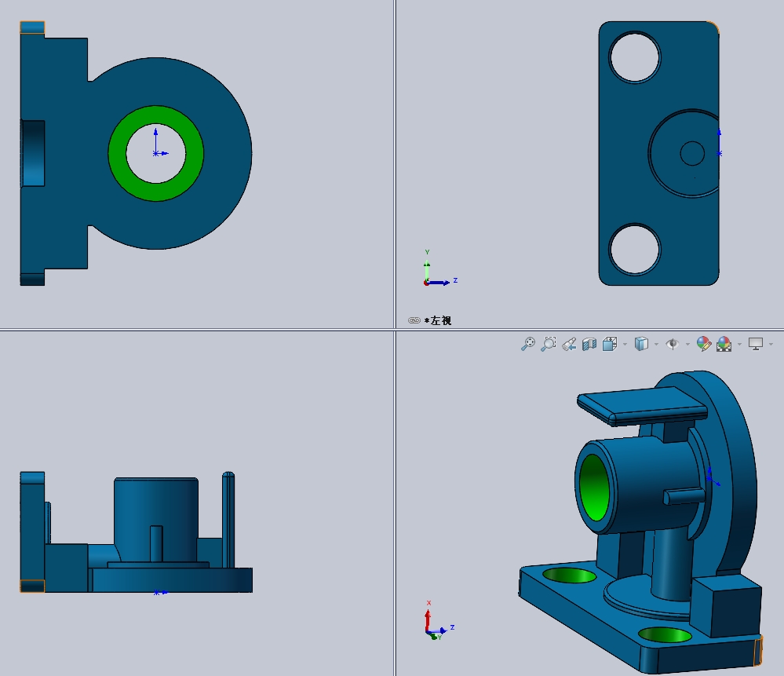Open the Edit Appearance icon
784x676 pixels.
tap(703, 344)
